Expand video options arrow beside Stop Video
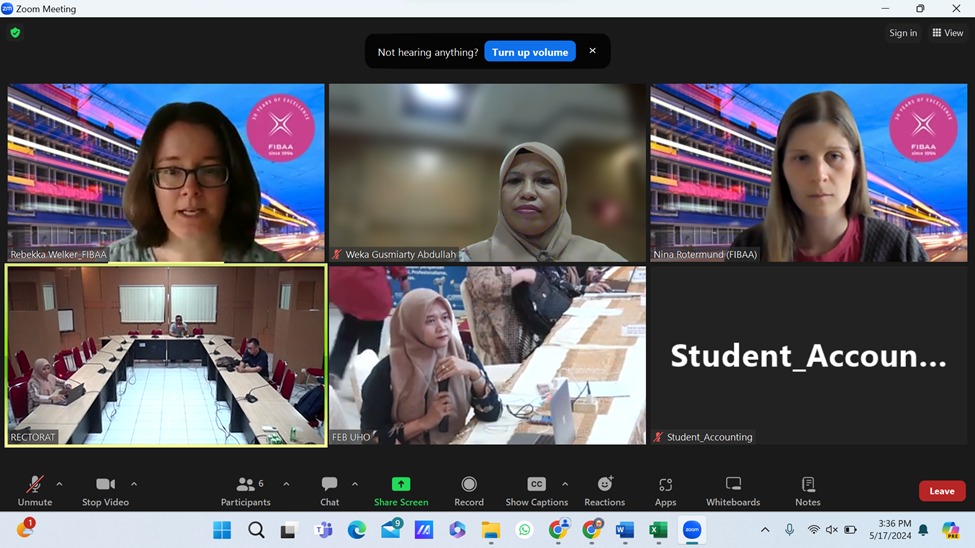Viewport: 975px width, 548px height. click(134, 484)
